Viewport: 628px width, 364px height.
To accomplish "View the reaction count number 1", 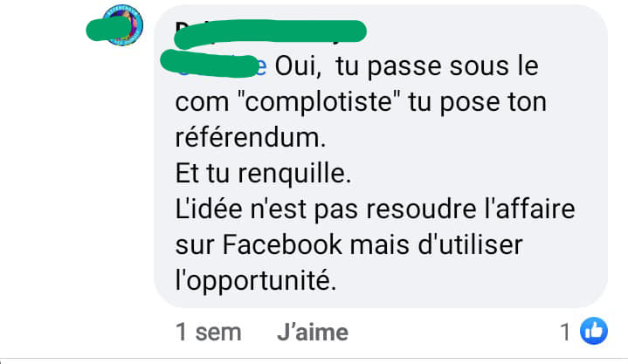I will [565, 332].
